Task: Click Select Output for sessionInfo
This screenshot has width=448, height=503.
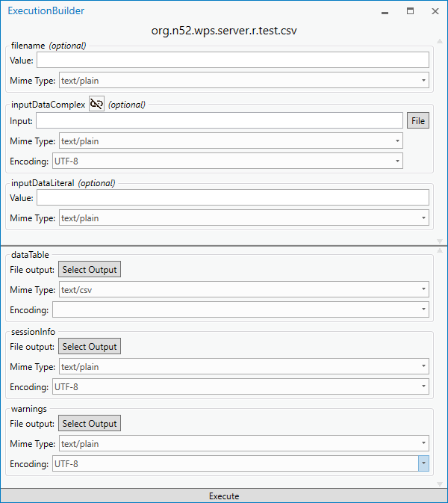Action: click(x=90, y=347)
